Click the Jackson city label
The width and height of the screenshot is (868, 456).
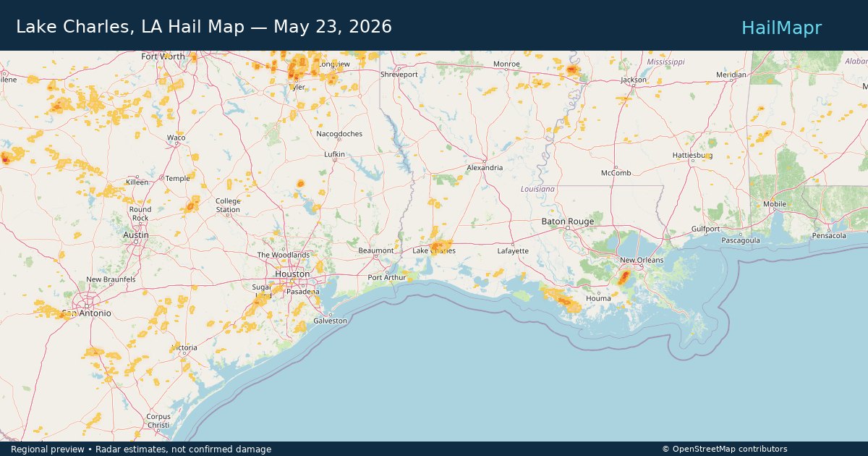[x=634, y=80]
